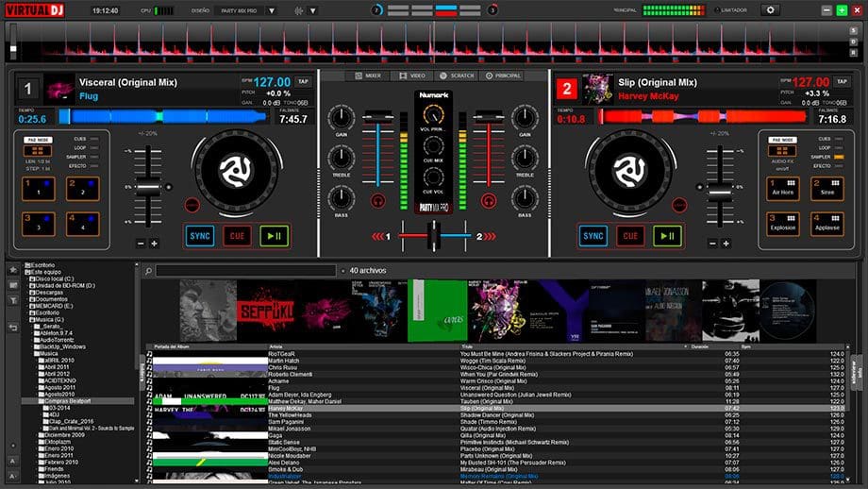
Task: Open deck 1 pad layout icon under PAD MODE
Action: (38, 151)
